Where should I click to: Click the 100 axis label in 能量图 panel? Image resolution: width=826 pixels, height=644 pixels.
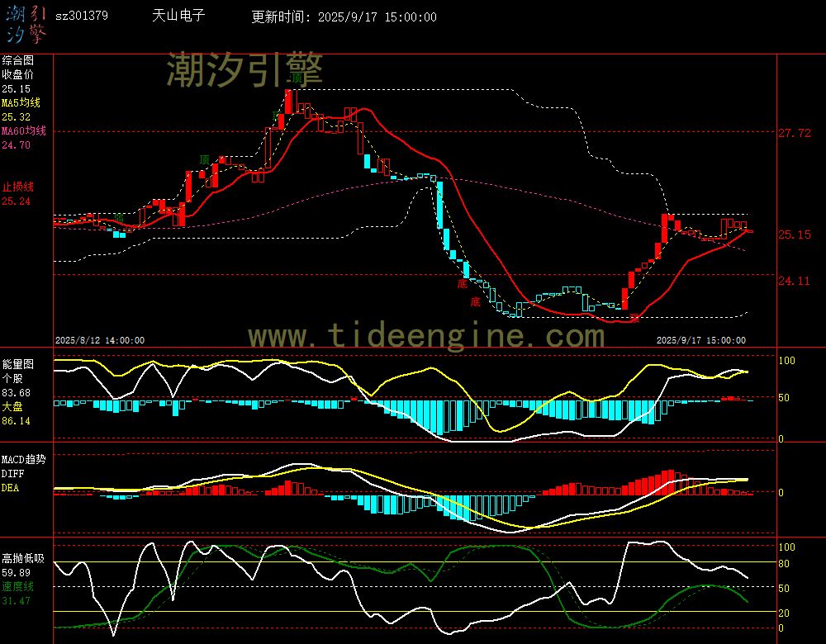click(787, 361)
